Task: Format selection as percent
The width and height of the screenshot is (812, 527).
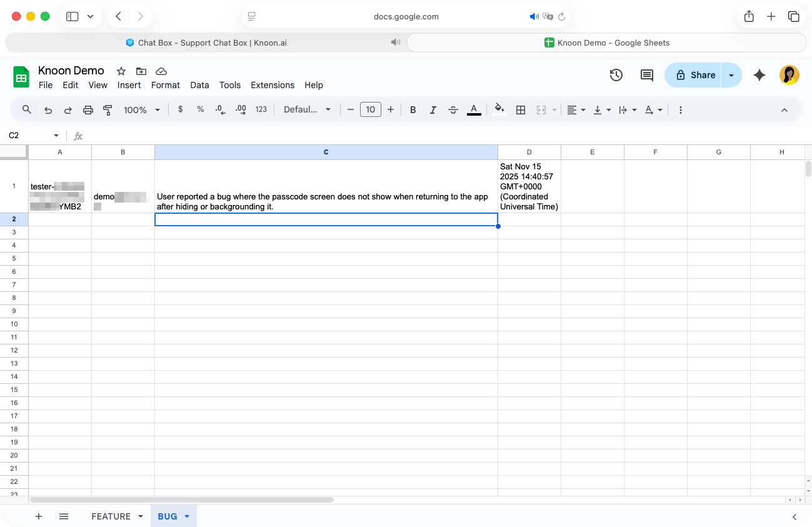Action: [x=199, y=109]
